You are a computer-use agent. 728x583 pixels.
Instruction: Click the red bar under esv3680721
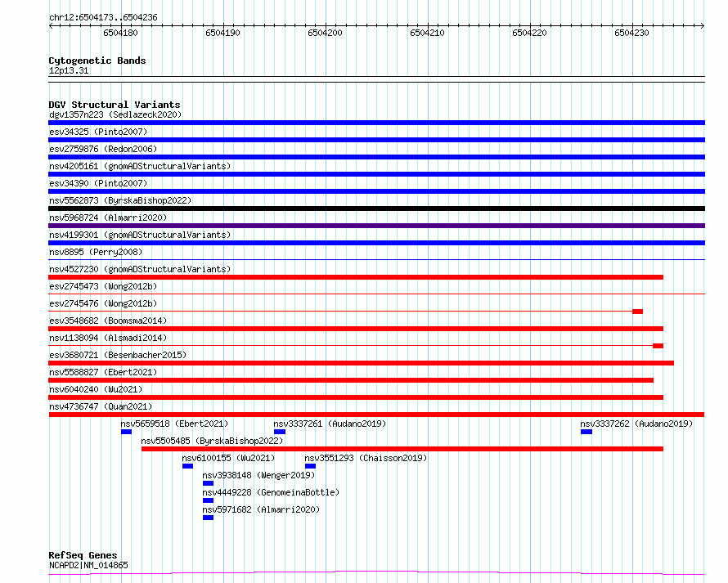coord(362,363)
